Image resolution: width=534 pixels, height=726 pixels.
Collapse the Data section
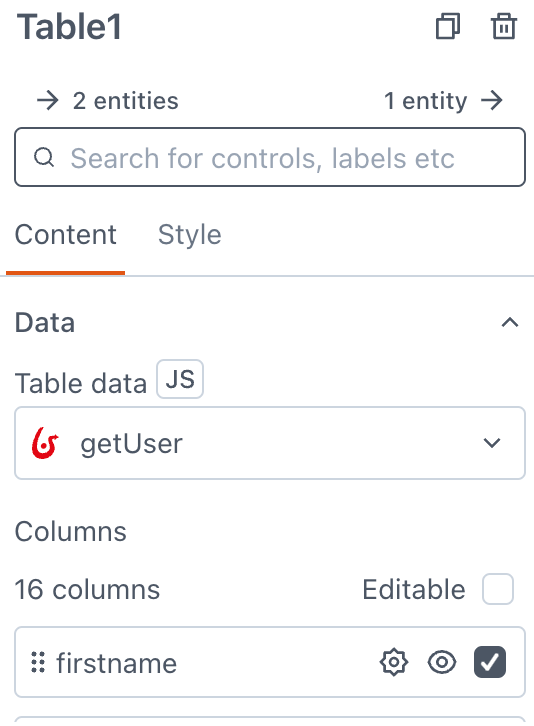coord(510,322)
